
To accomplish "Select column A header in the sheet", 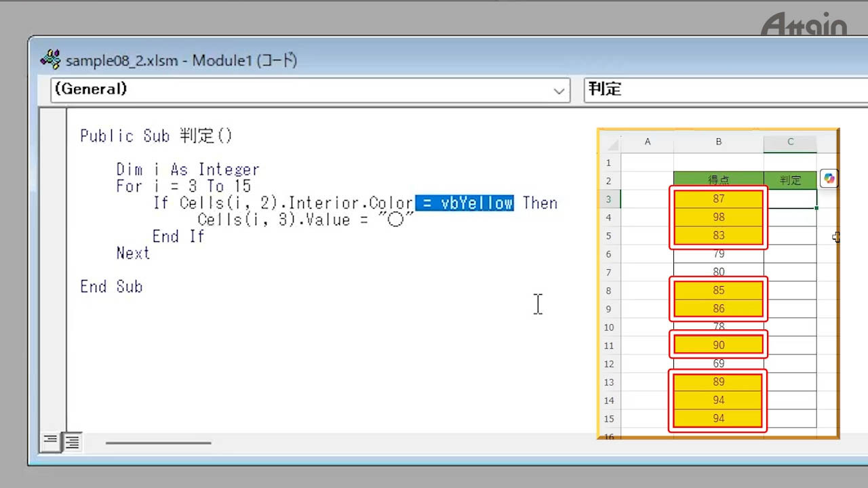I will (x=647, y=142).
